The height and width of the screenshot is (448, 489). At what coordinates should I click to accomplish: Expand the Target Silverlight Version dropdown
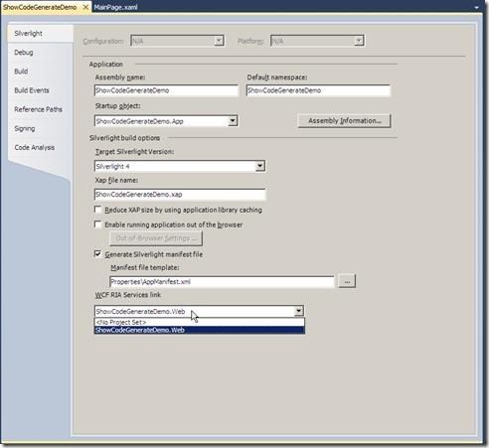pyautogui.click(x=260, y=166)
